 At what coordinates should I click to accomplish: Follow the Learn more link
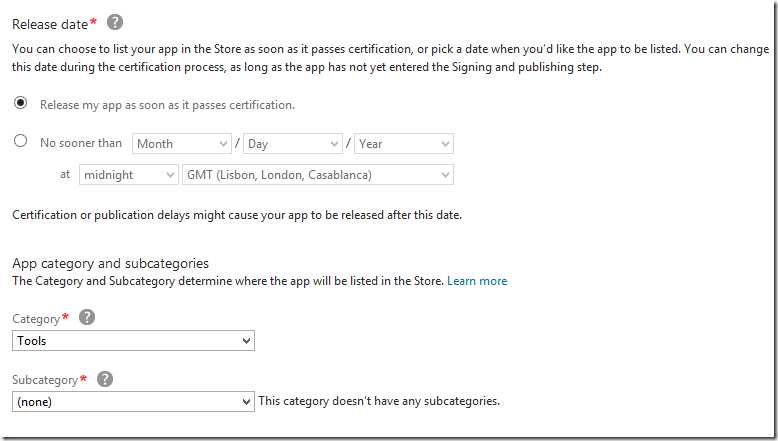pos(477,281)
